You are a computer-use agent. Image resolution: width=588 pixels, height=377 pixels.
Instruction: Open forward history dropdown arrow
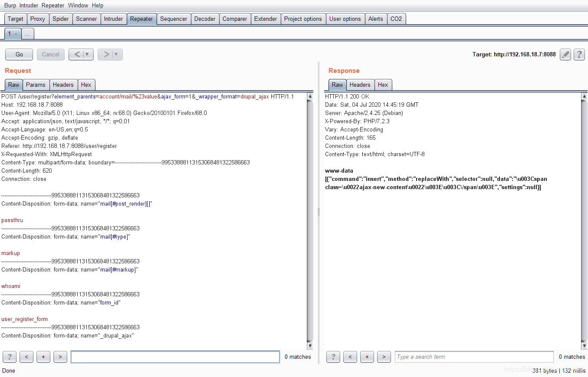pyautogui.click(x=117, y=54)
